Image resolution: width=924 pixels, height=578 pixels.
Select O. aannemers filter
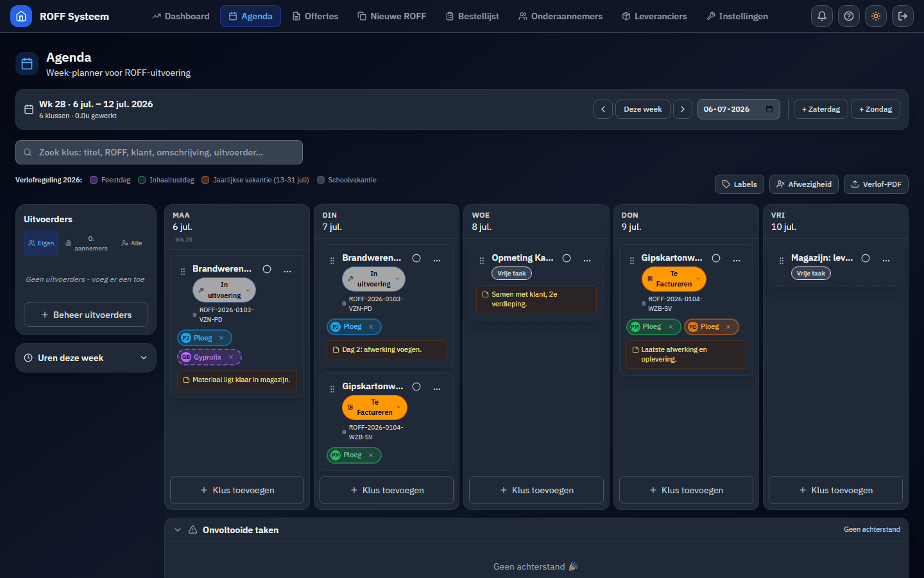(x=87, y=243)
